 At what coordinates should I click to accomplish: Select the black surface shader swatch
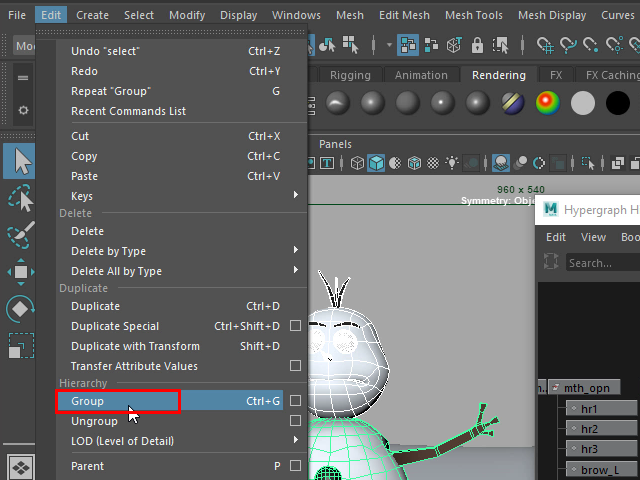[617, 102]
